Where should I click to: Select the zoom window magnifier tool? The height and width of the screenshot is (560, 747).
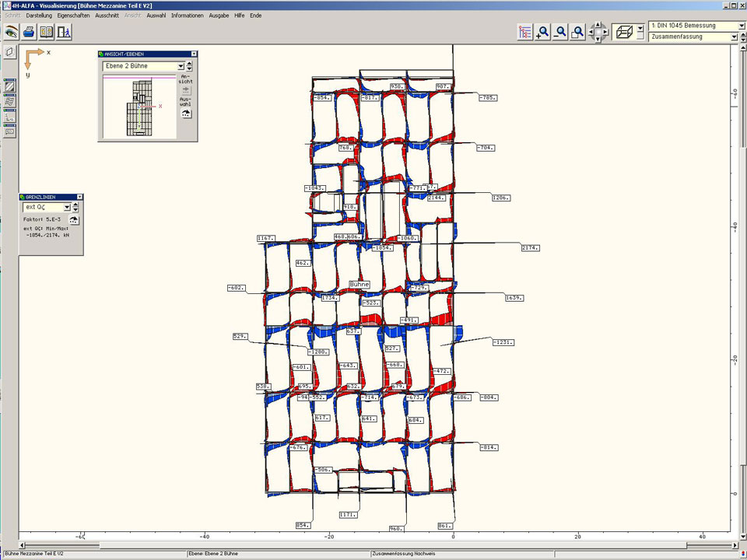tap(577, 32)
